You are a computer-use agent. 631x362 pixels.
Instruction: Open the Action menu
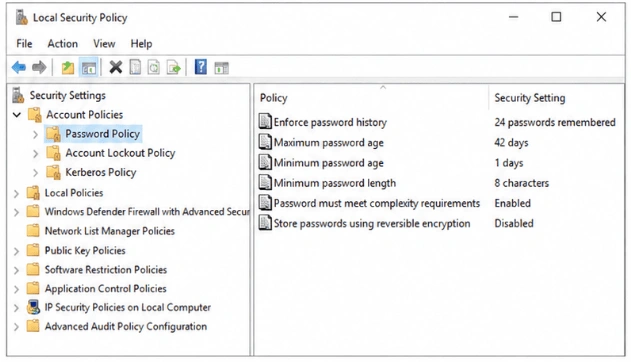62,43
